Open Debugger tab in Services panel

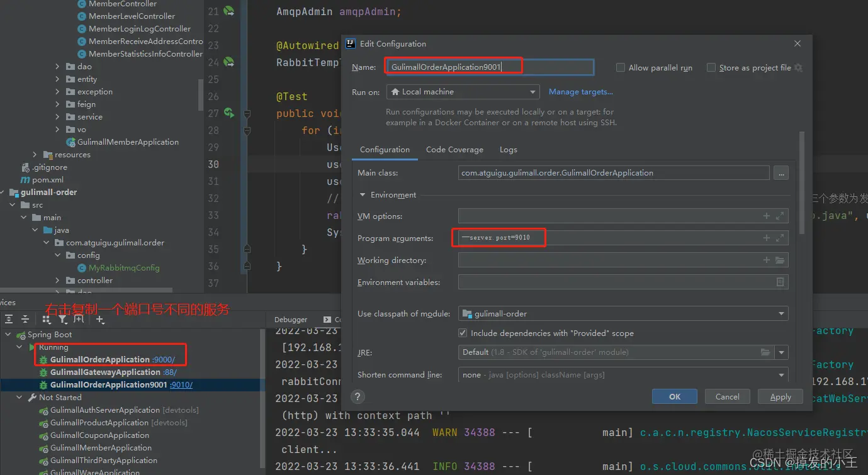tap(291, 320)
